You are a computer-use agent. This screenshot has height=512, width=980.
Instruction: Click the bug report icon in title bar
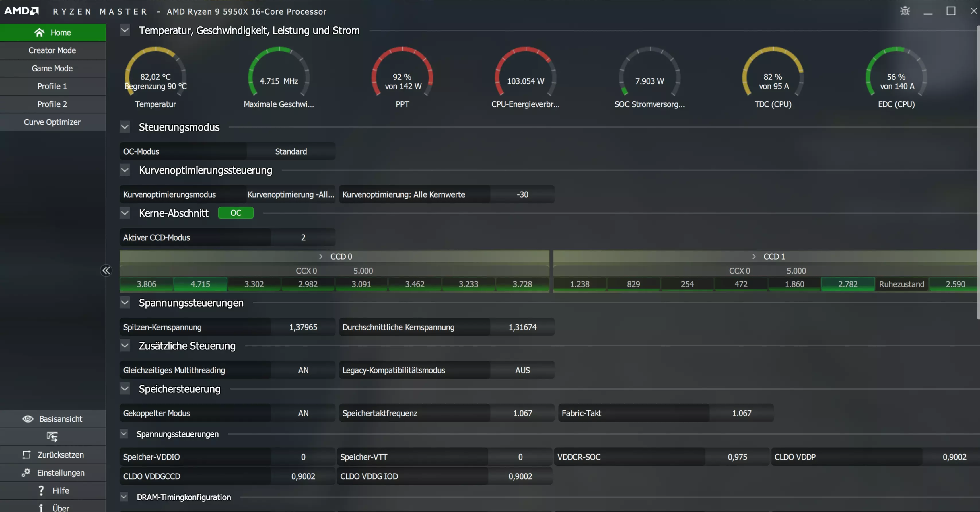point(905,11)
